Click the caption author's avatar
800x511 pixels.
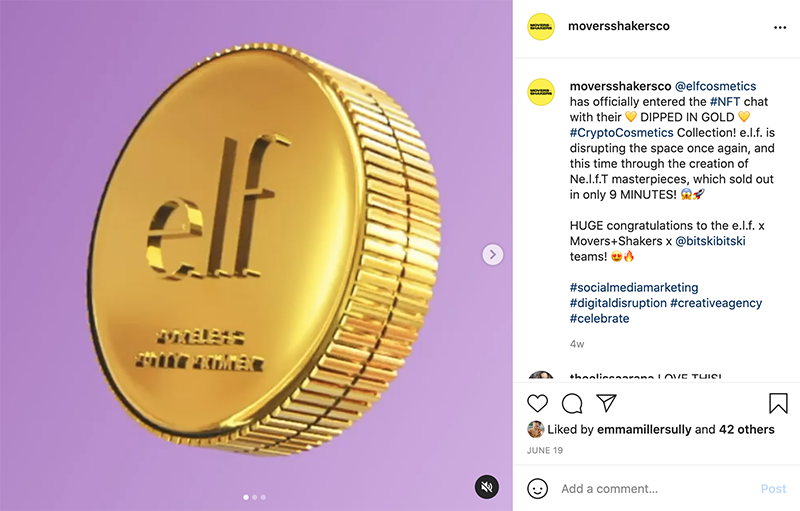click(x=541, y=91)
